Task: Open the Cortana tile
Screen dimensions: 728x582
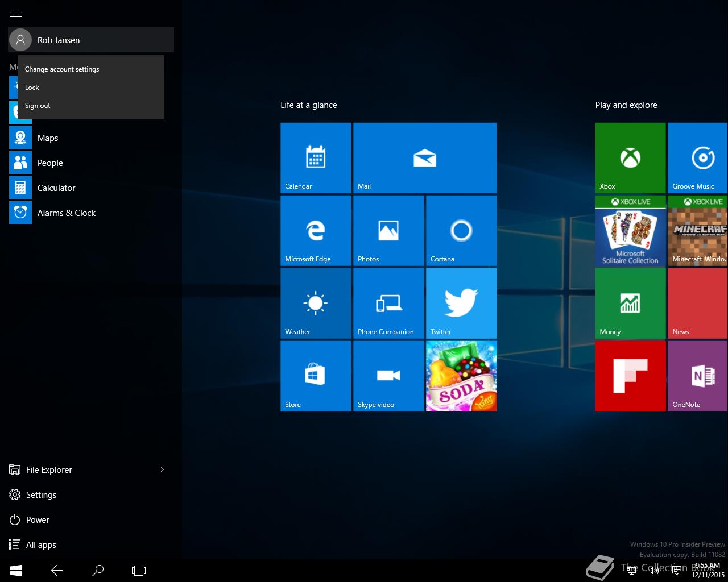Action: (461, 231)
